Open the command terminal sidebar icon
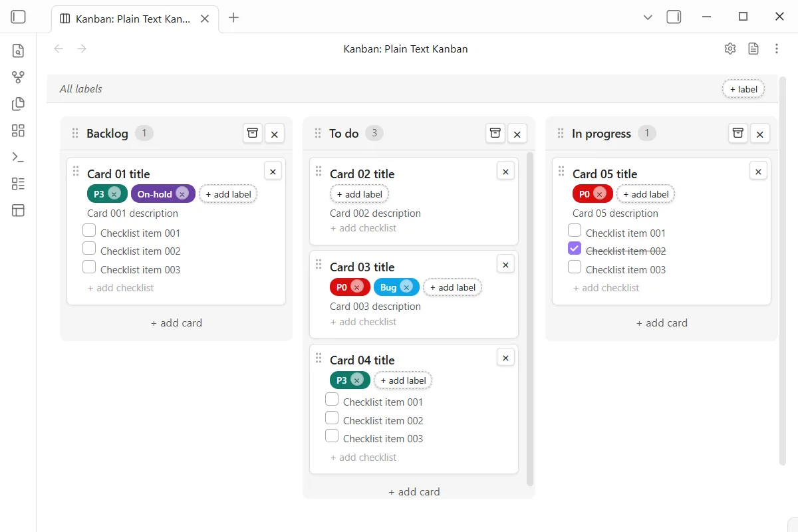The width and height of the screenshot is (798, 532). [x=18, y=157]
